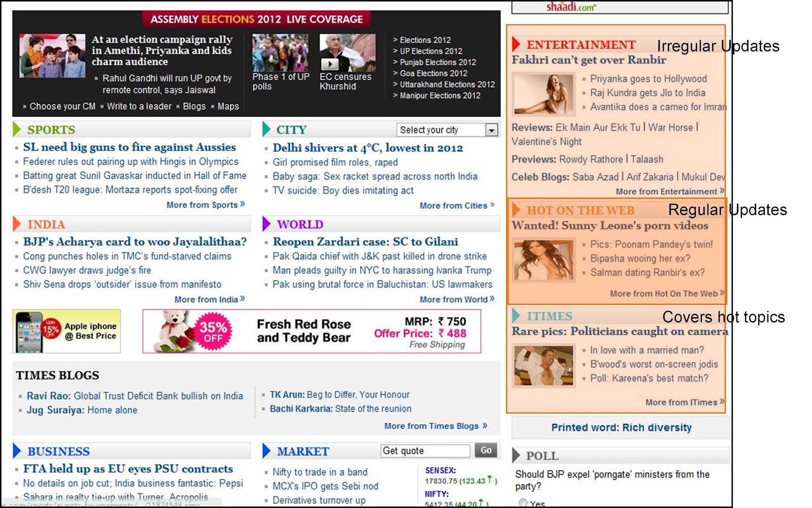The width and height of the screenshot is (812, 508).
Task: Open Bachi Karkaria State of the reunion
Action: pos(341,408)
